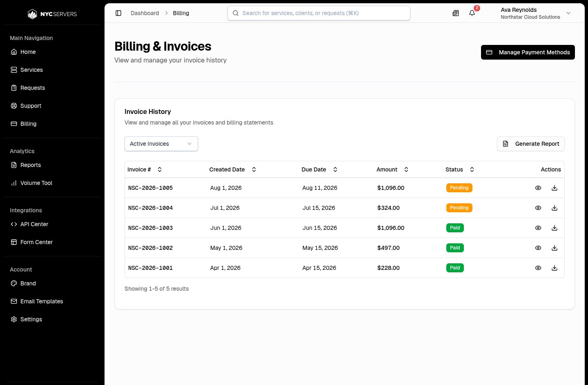
Task: Sort by Due Date column arrows
Action: coord(335,169)
